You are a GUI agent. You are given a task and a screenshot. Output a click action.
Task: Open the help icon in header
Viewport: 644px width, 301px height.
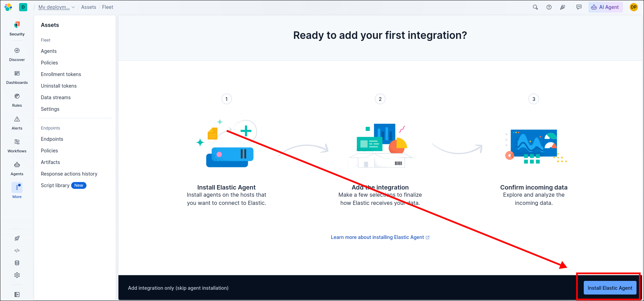click(549, 7)
